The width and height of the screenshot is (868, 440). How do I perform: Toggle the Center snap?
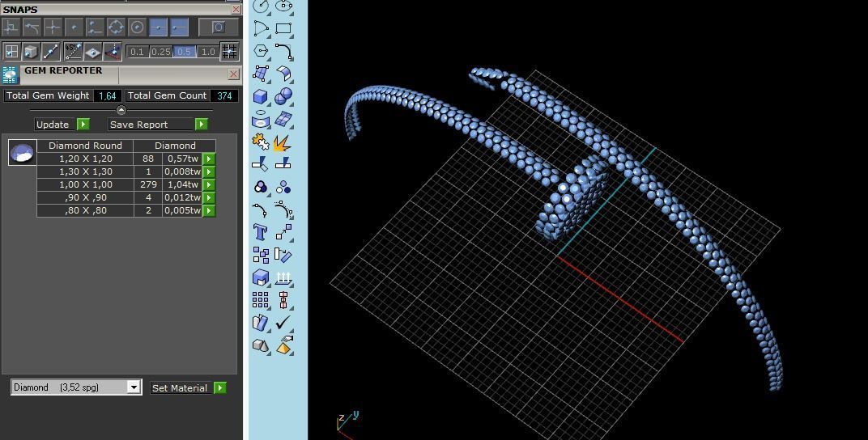pyautogui.click(x=137, y=27)
